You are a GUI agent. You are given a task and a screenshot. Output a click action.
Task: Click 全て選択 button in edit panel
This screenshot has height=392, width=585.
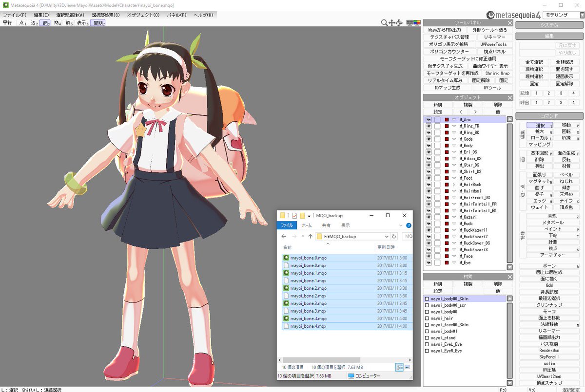pyautogui.click(x=534, y=62)
